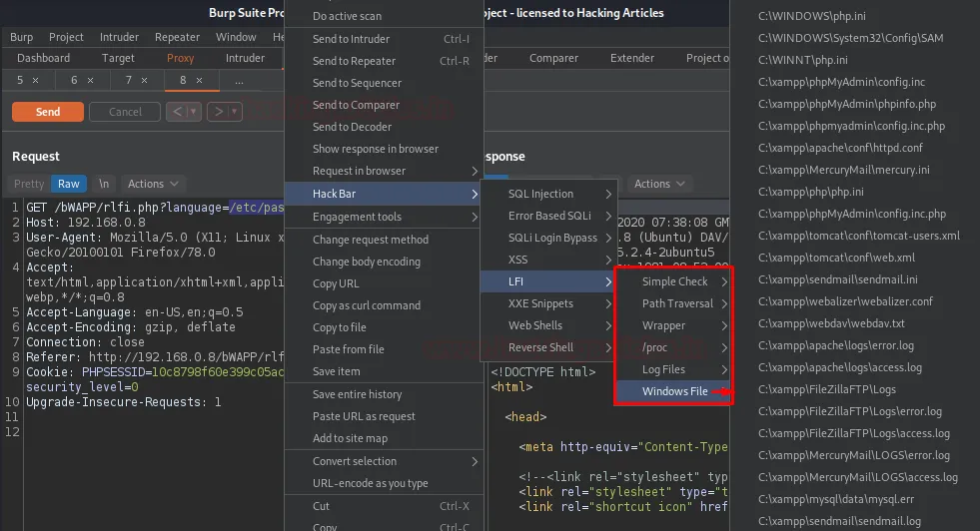
Task: Expand Simple Check submenu
Action: (x=673, y=281)
